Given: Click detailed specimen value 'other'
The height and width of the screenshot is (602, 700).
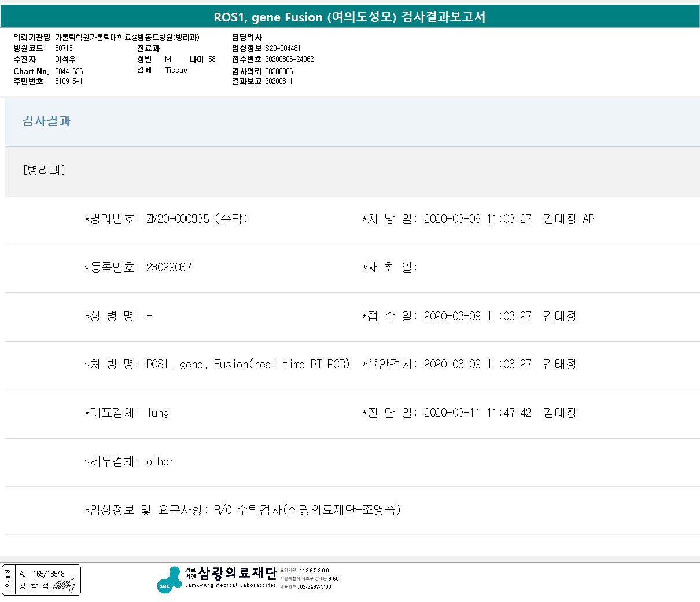Looking at the screenshot, I should click(x=160, y=461).
